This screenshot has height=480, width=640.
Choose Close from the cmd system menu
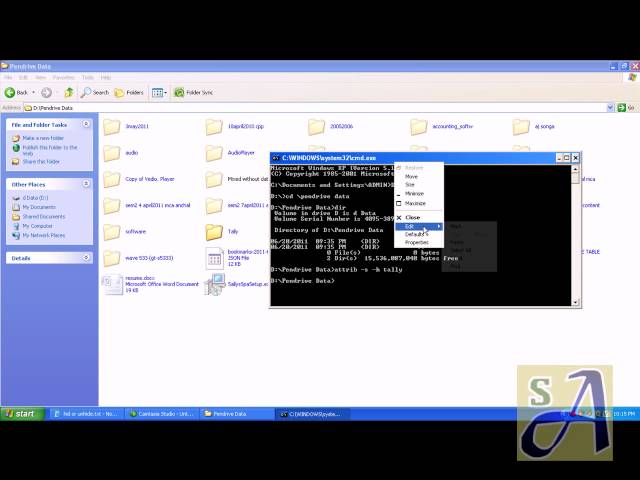(419, 218)
